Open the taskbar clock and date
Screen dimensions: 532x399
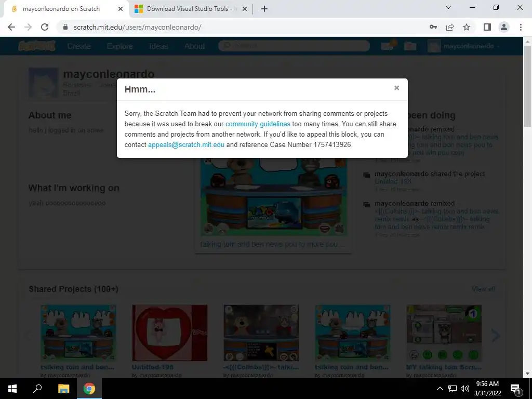(x=487, y=389)
